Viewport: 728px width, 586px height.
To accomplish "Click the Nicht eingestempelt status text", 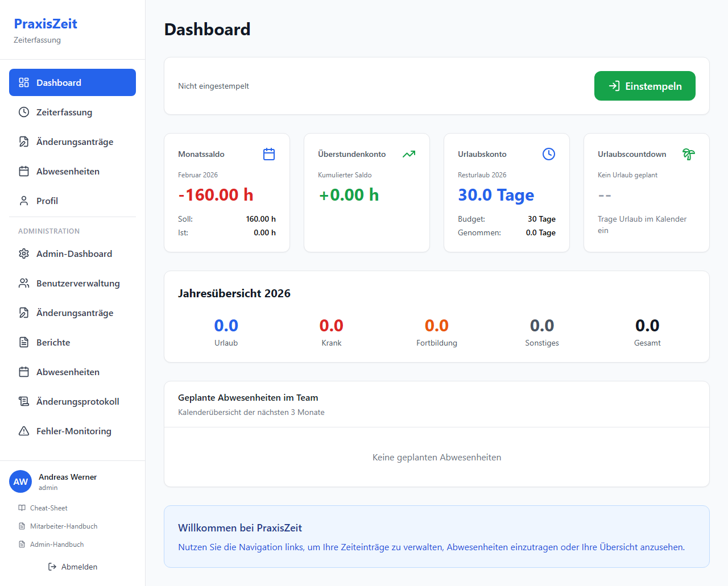I will click(213, 86).
